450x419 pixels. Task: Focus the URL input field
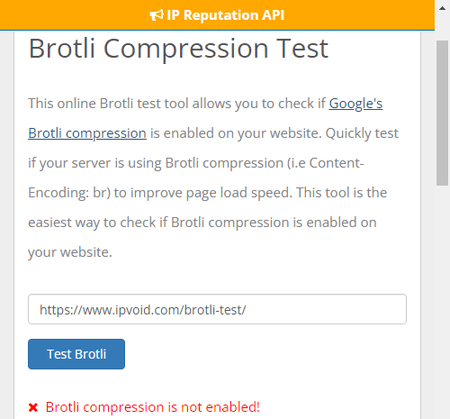point(217,309)
